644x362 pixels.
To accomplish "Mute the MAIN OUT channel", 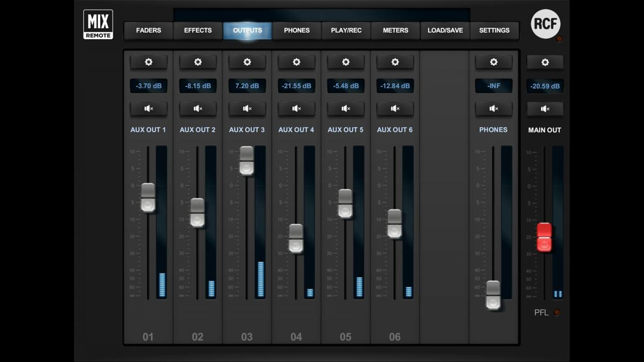I will click(545, 109).
